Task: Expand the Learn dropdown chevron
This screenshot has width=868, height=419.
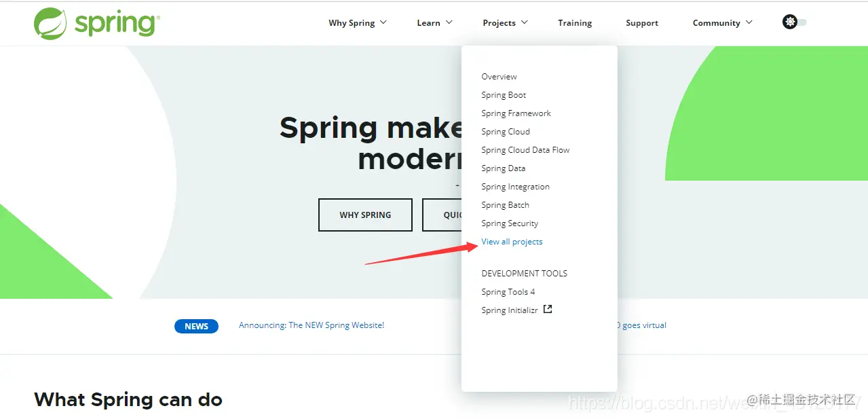Action: pyautogui.click(x=449, y=22)
